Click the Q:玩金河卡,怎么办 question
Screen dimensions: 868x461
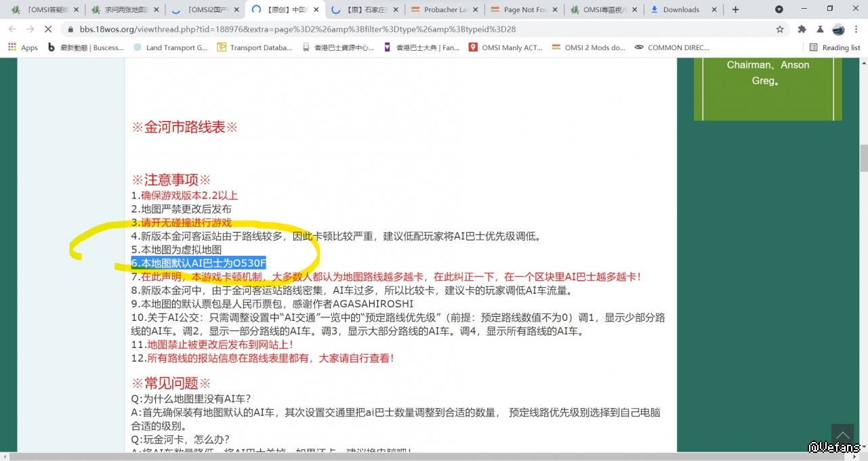180,439
